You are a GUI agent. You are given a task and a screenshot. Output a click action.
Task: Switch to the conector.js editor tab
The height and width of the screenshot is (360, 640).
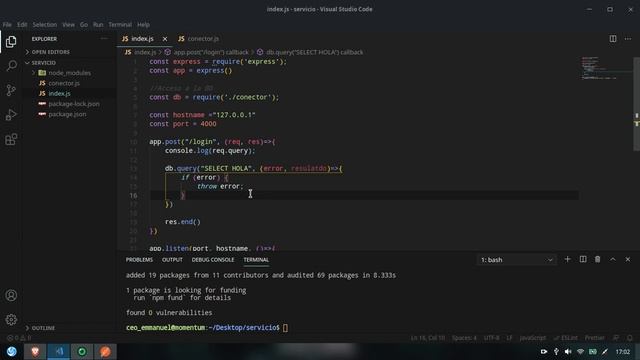click(199, 39)
